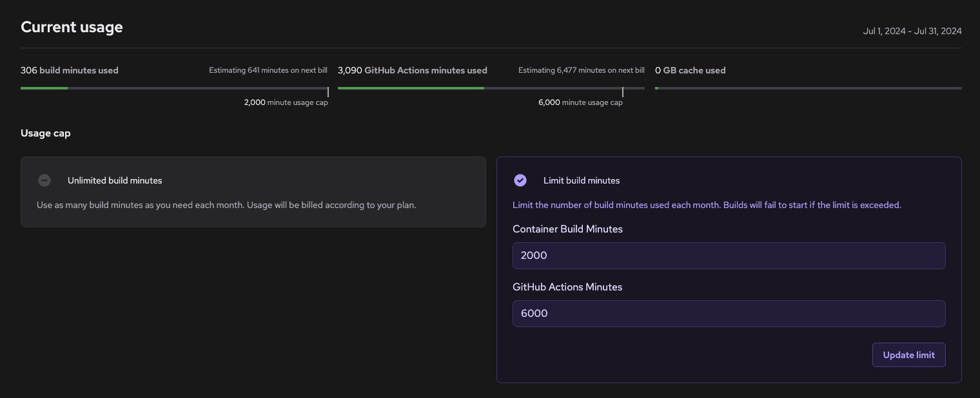The height and width of the screenshot is (398, 980).
Task: Click the Container Build Minutes input field
Action: pos(729,256)
